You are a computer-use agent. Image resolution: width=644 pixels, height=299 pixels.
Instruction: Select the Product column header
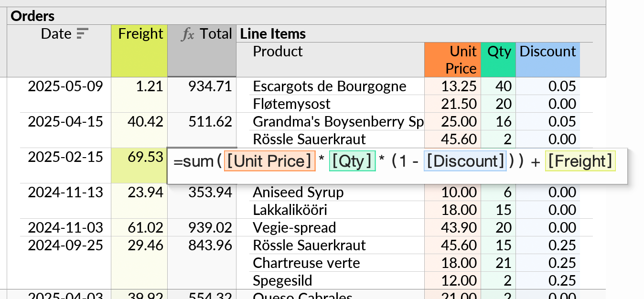(278, 52)
